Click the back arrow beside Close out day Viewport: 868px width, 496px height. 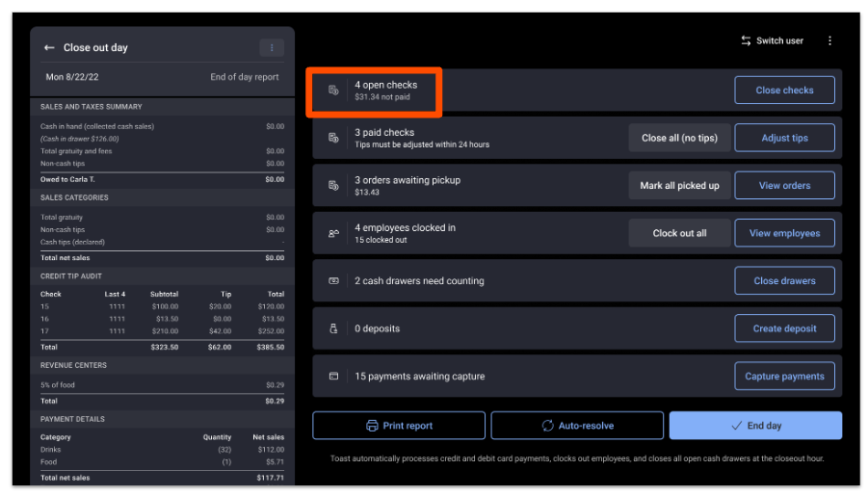coord(49,48)
